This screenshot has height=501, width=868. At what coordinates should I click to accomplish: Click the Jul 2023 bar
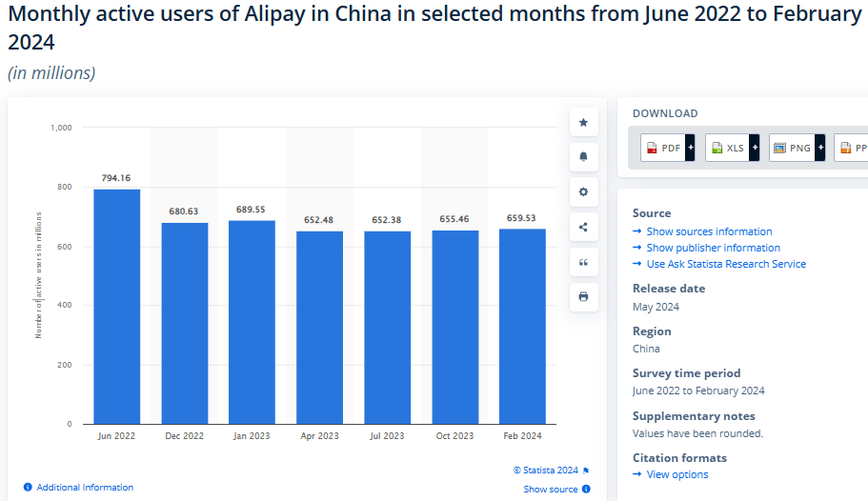(388, 328)
